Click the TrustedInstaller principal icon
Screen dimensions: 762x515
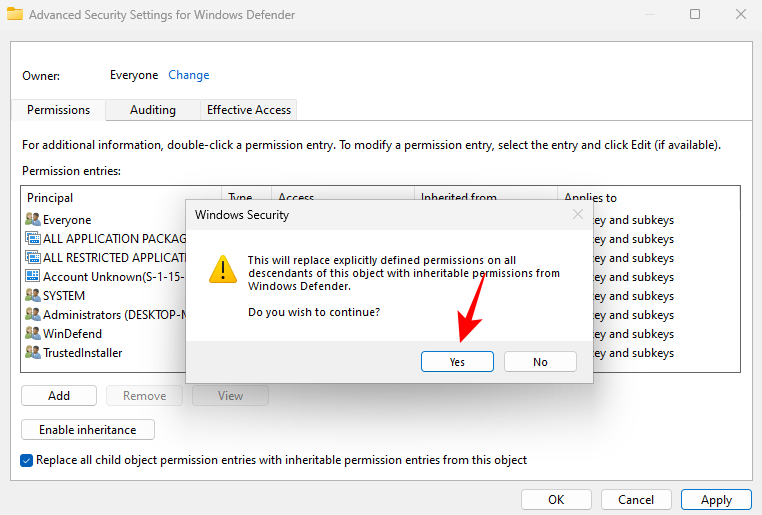[32, 353]
